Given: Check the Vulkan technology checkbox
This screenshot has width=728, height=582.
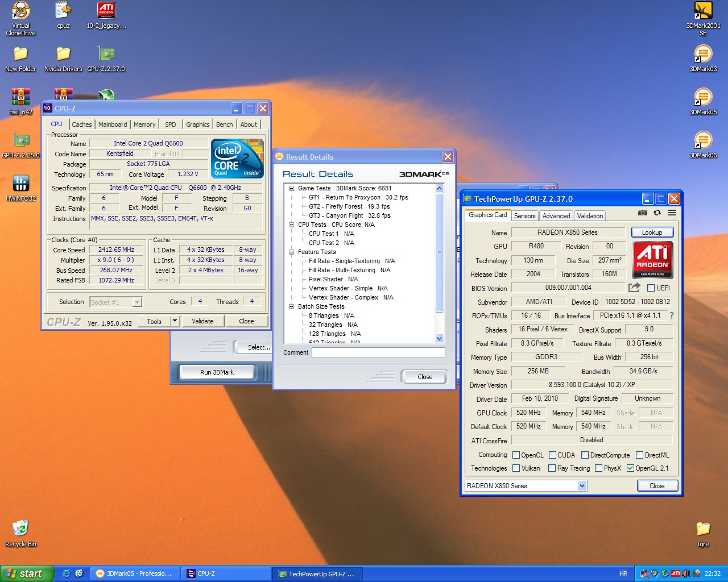Looking at the screenshot, I should point(516,468).
